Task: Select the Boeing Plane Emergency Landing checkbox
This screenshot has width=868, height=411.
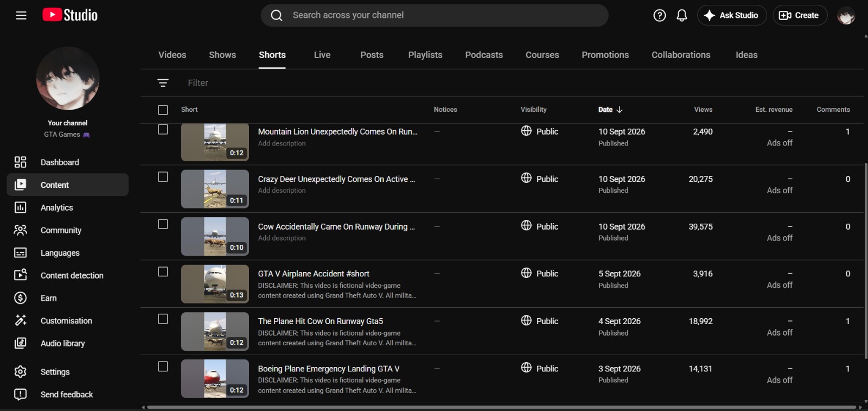Action: 163,366
